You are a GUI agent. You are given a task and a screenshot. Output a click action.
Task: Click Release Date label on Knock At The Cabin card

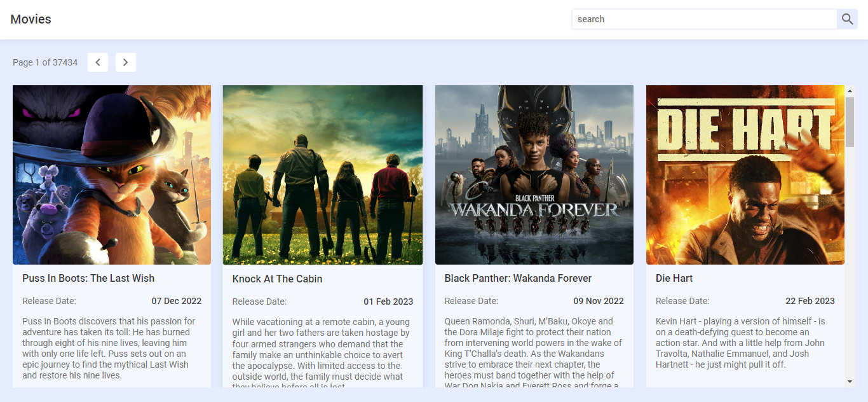pos(259,301)
